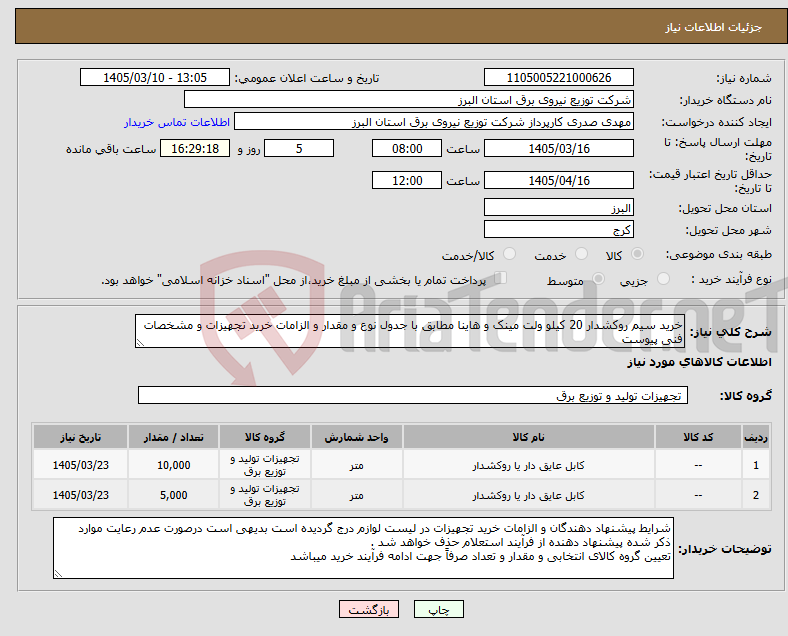Screen dimensions: 788x636
Task: Select the کالا/خدمت radio button
Action: tap(509, 254)
